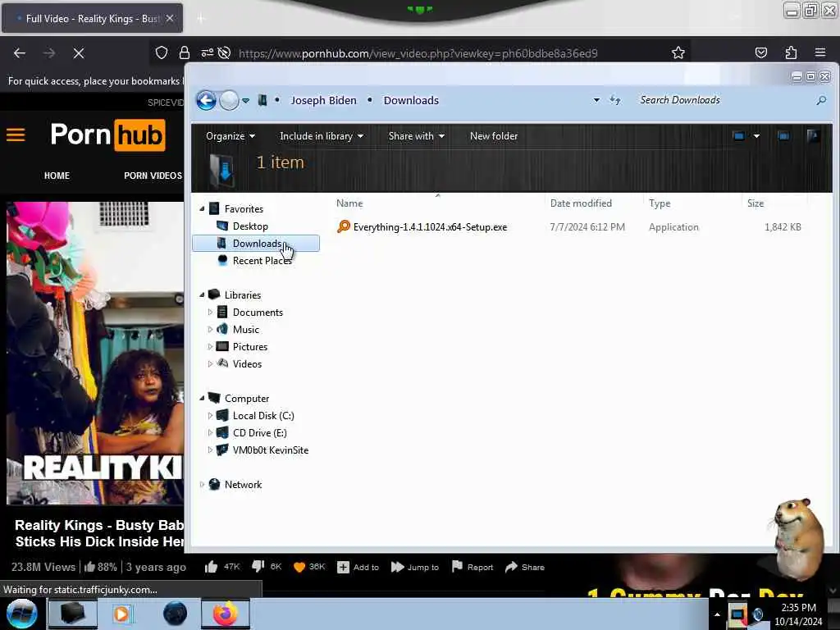Click the media player taskbar icon
The width and height of the screenshot is (840, 630).
[x=121, y=614]
